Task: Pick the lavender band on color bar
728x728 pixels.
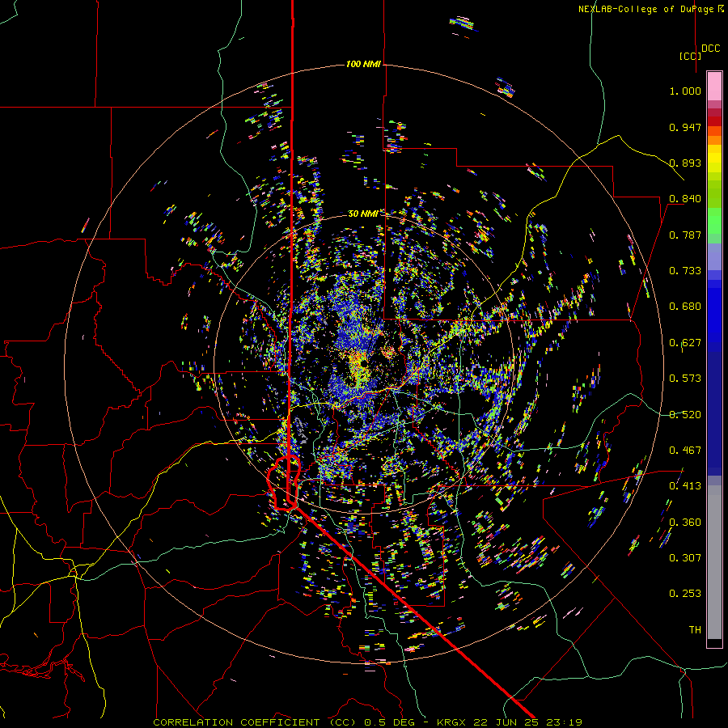Action: pos(714,256)
